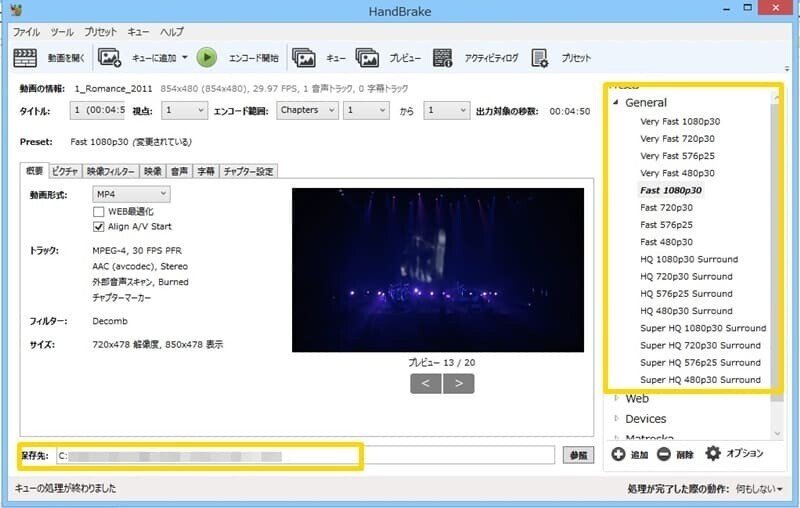
Task: Open the Add to Queue dropdown arrow
Action: [185, 57]
